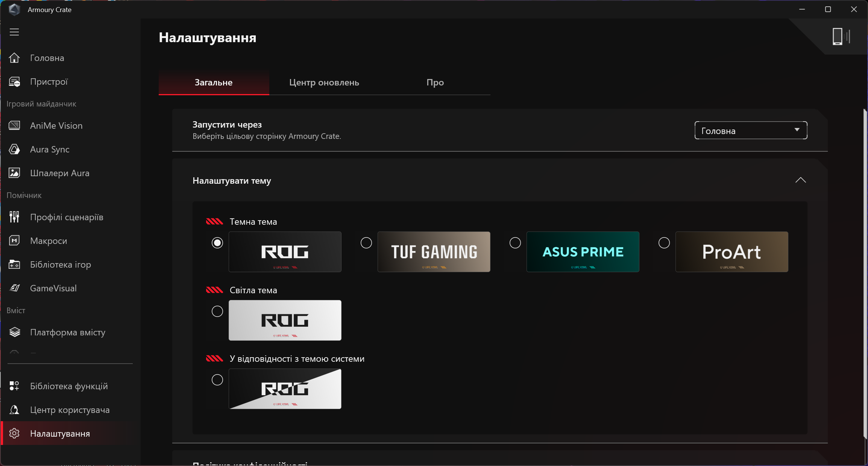Open Центр користувача in the sidebar
The height and width of the screenshot is (466, 868).
[70, 410]
